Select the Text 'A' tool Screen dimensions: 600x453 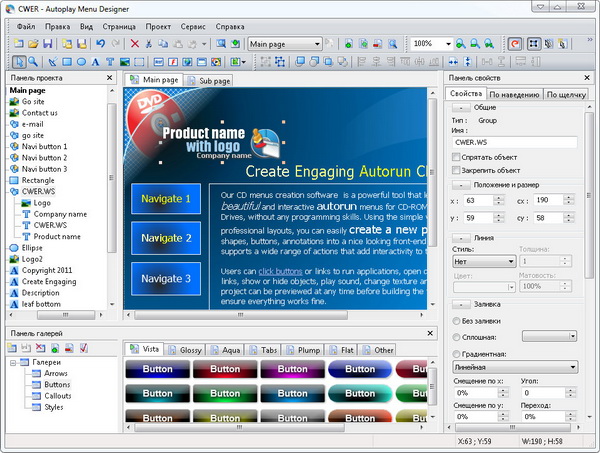click(95, 62)
